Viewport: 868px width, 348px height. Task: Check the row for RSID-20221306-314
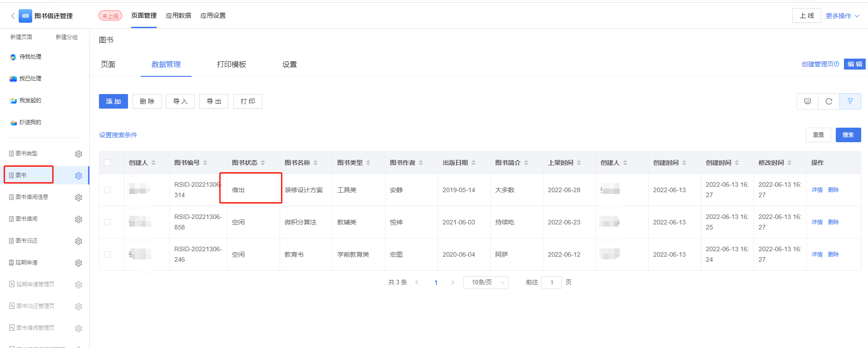click(107, 190)
